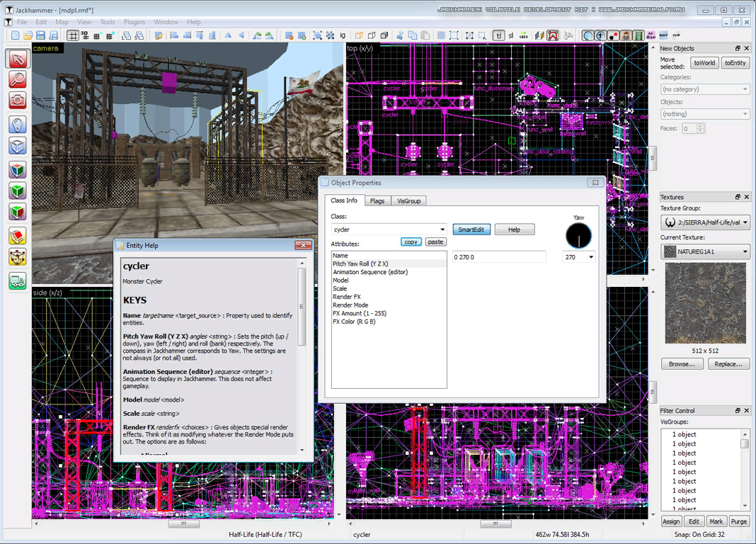The width and height of the screenshot is (756, 544).
Task: Click the Cut scissors icon
Action: click(400, 35)
